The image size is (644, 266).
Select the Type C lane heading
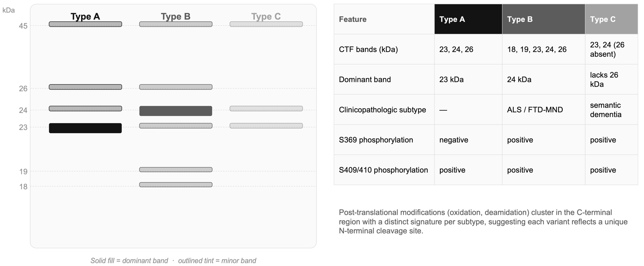[x=266, y=16]
